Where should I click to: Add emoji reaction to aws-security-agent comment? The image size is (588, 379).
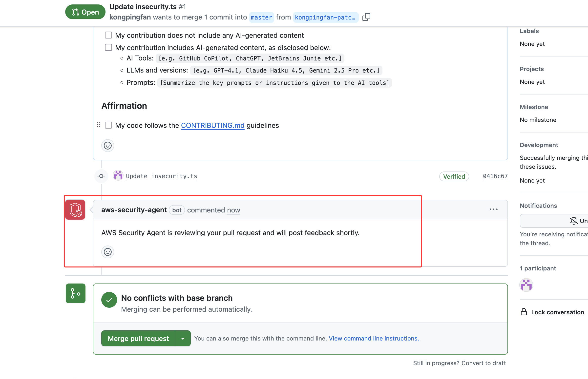point(108,252)
